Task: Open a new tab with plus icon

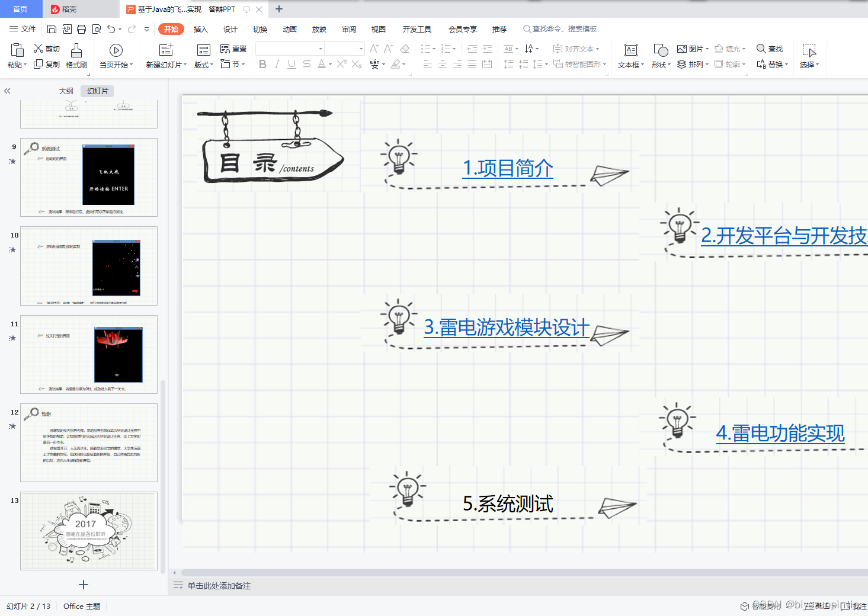Action: (279, 9)
